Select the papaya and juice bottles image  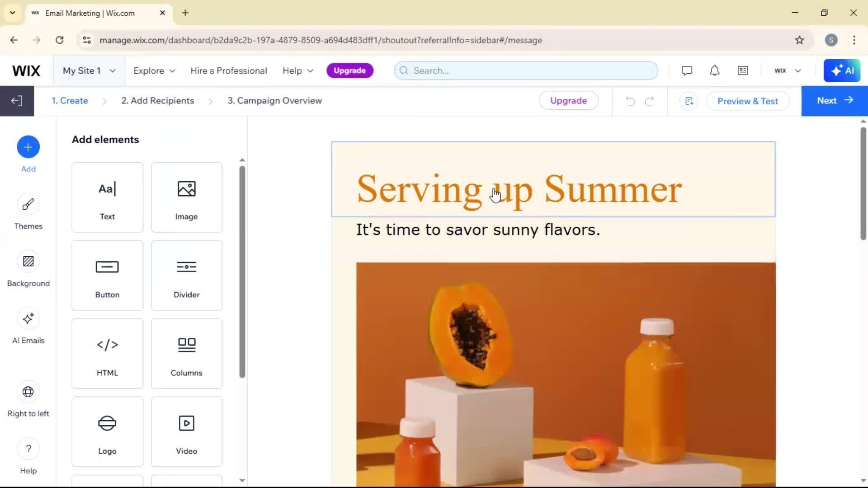coord(566,374)
